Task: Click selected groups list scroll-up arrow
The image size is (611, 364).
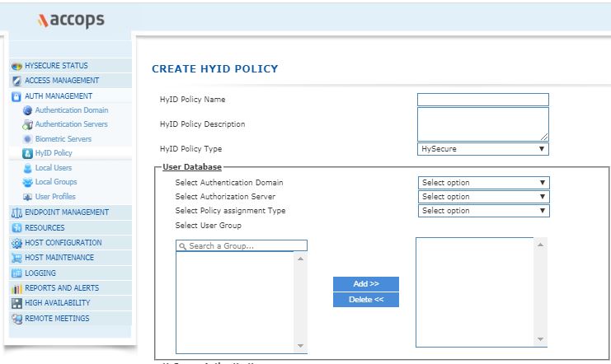Action: pyautogui.click(x=540, y=245)
